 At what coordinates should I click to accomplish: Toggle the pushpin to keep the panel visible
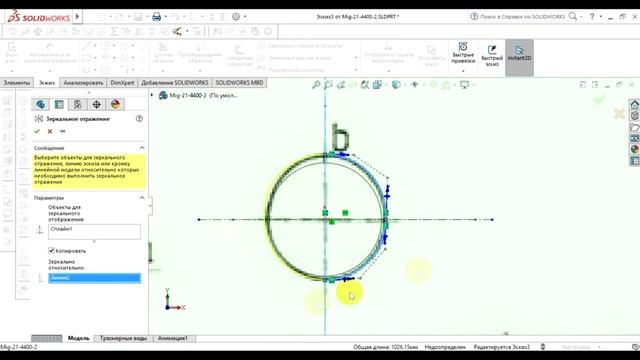coord(62,131)
